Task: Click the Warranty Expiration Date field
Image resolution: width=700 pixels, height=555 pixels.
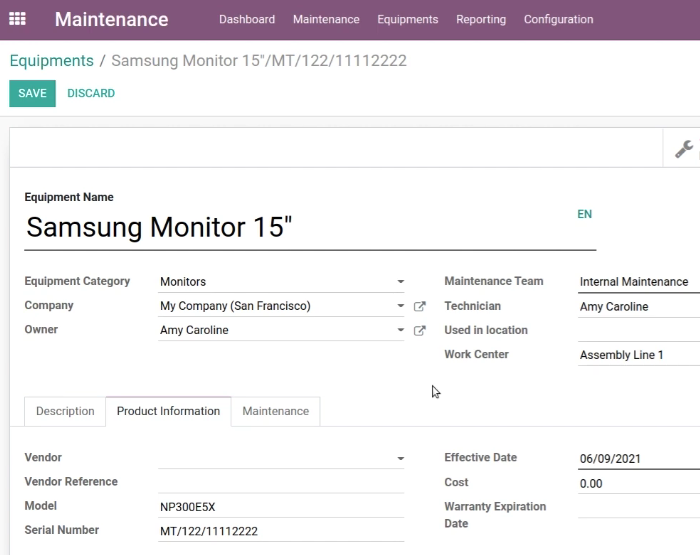Action: click(639, 508)
